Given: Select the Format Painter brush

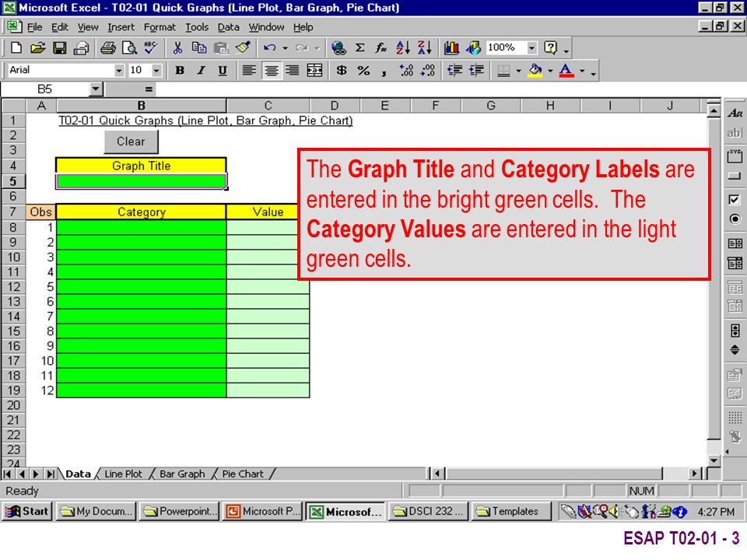Looking at the screenshot, I should pyautogui.click(x=243, y=47).
